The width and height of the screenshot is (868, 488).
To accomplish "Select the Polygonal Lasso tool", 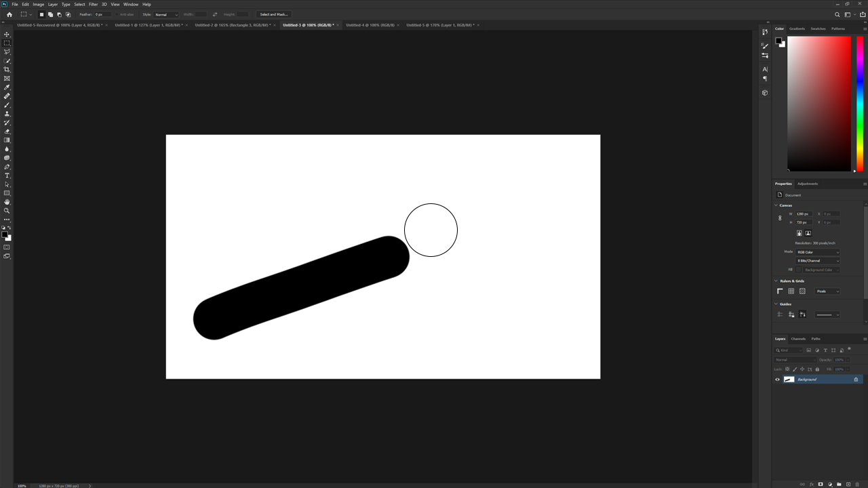I will [7, 52].
